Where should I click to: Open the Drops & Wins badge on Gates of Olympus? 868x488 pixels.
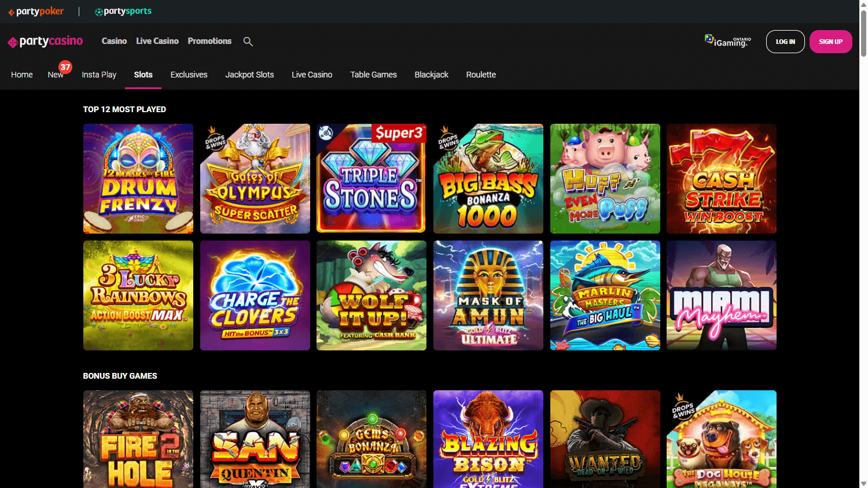click(215, 141)
